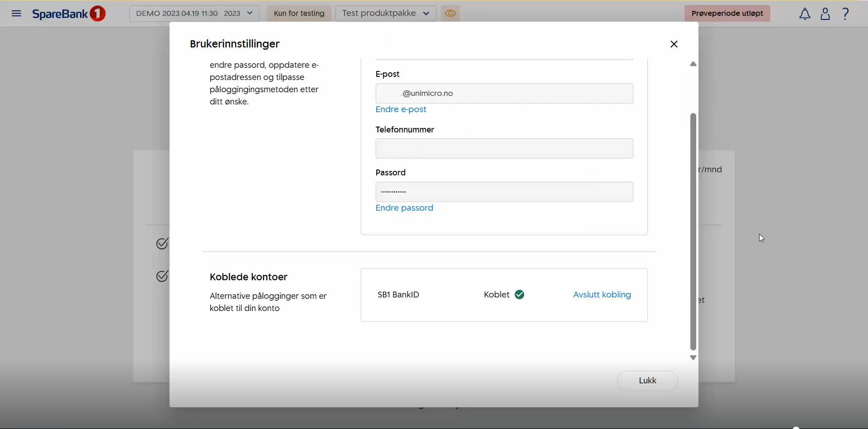Close the Brukerinnstillinger dialog with X

[x=674, y=44]
